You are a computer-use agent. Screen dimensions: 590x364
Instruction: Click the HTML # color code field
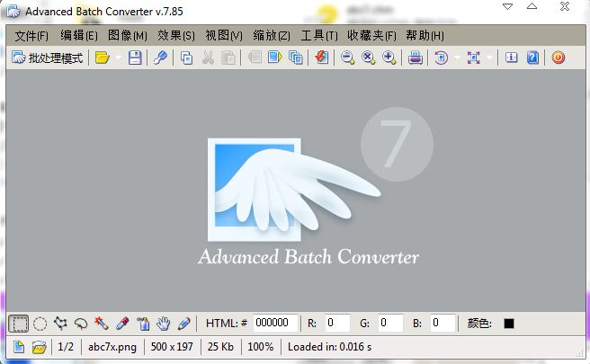click(273, 323)
